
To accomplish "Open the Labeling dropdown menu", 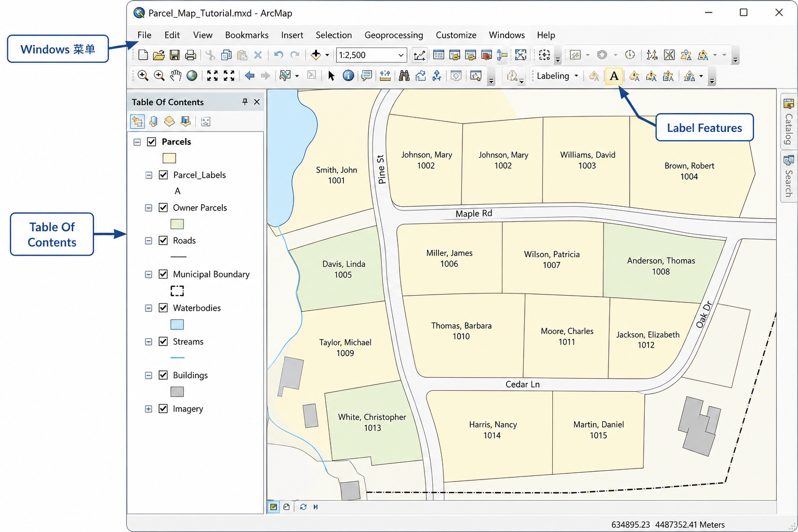I will pyautogui.click(x=557, y=76).
